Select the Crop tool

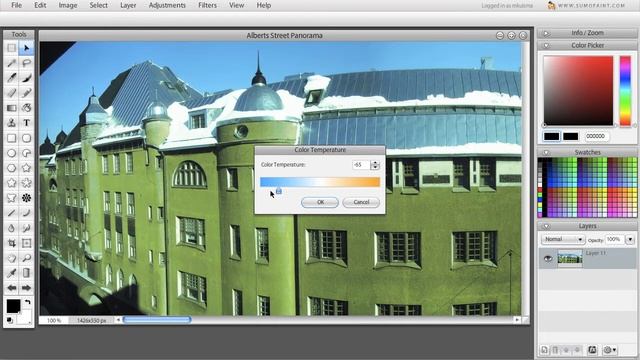[11, 243]
